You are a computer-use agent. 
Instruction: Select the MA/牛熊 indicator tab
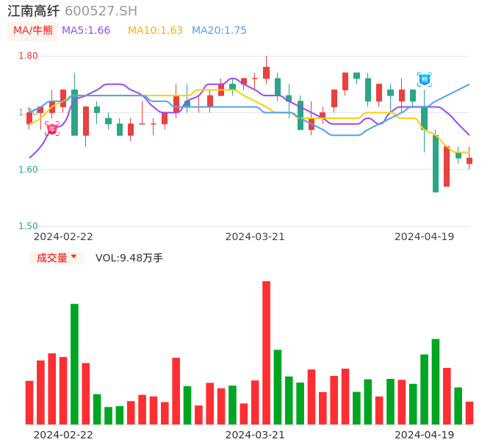pos(33,30)
